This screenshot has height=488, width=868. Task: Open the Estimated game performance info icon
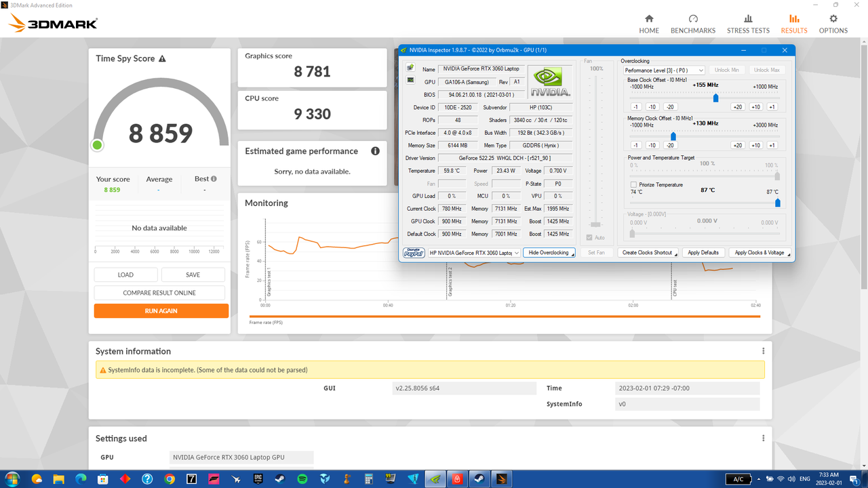(x=375, y=150)
